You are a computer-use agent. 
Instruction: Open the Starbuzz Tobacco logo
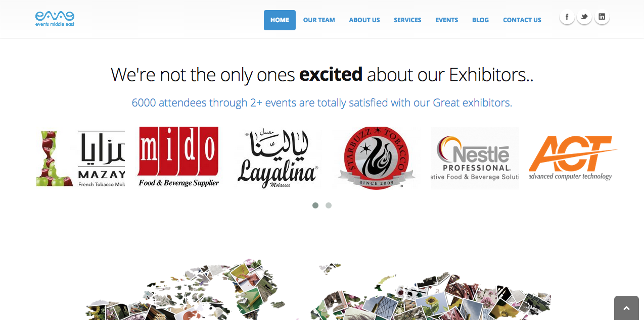pyautogui.click(x=376, y=158)
